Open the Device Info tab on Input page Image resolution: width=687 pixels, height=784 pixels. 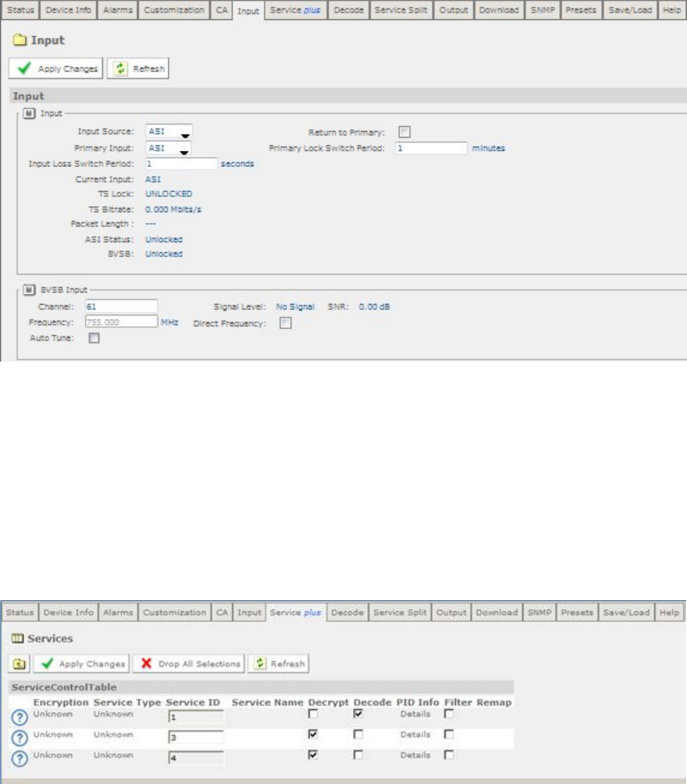68,10
